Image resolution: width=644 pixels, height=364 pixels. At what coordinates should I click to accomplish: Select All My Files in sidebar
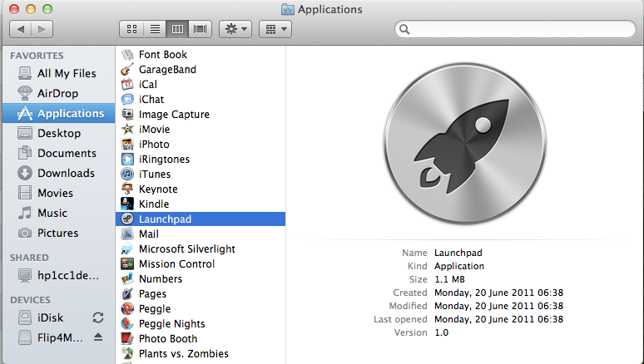[59, 73]
